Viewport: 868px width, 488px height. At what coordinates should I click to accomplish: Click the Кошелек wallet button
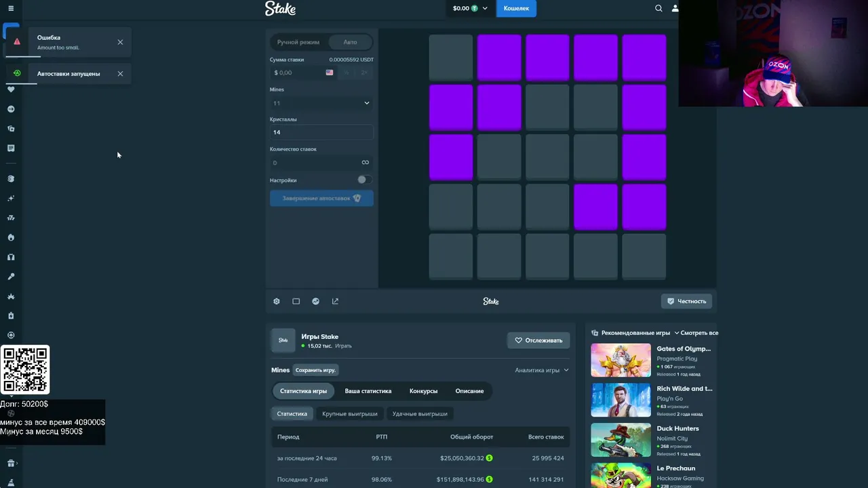(x=516, y=8)
